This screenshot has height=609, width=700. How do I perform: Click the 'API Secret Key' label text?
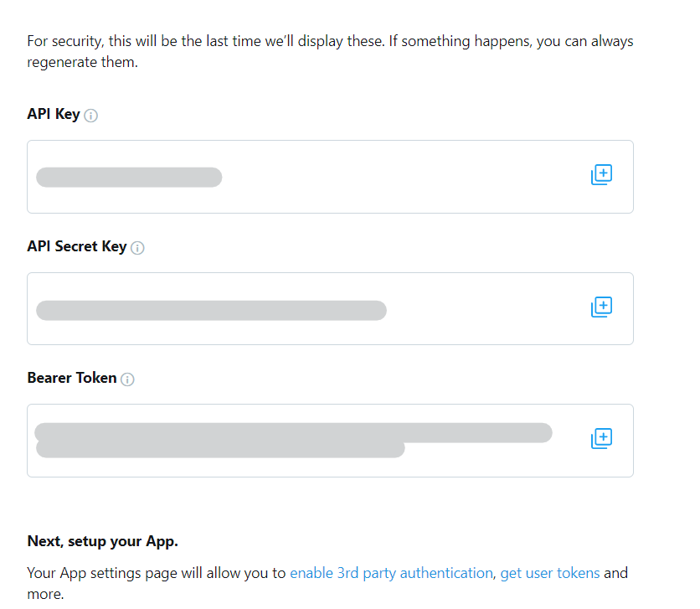click(x=76, y=246)
